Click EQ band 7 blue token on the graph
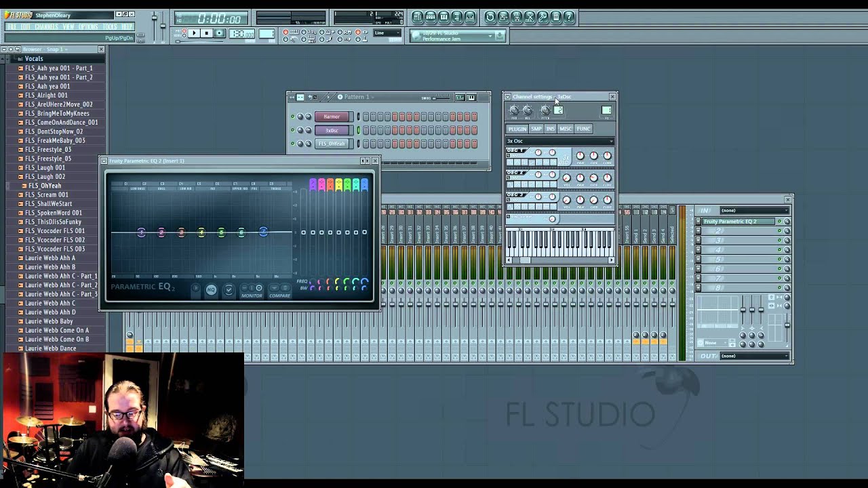The width and height of the screenshot is (868, 488). tap(264, 231)
